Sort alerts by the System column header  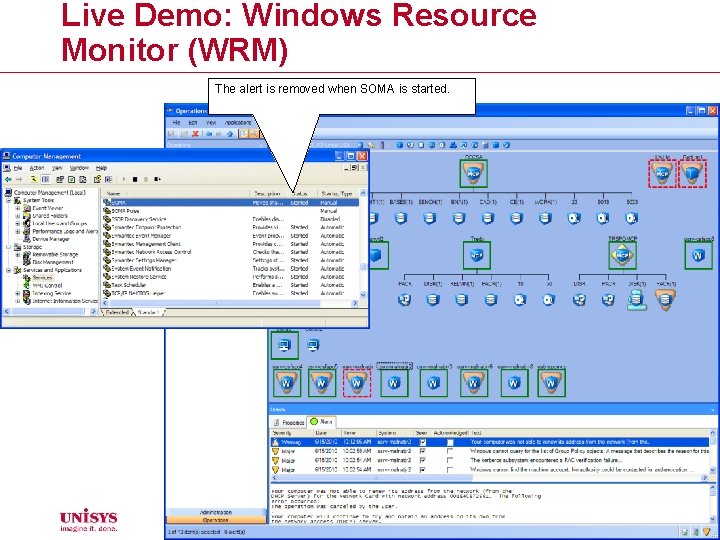click(394, 433)
